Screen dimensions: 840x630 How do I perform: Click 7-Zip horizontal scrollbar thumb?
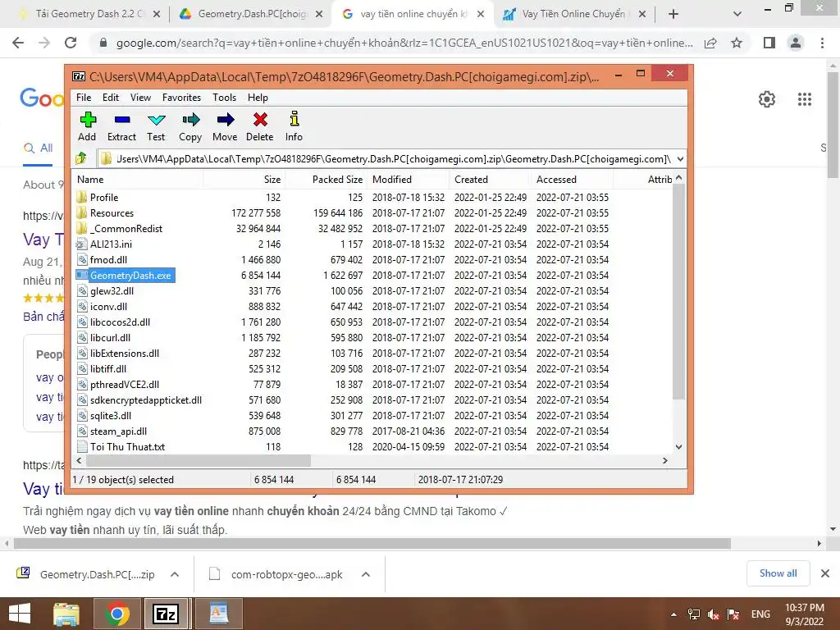[198, 461]
